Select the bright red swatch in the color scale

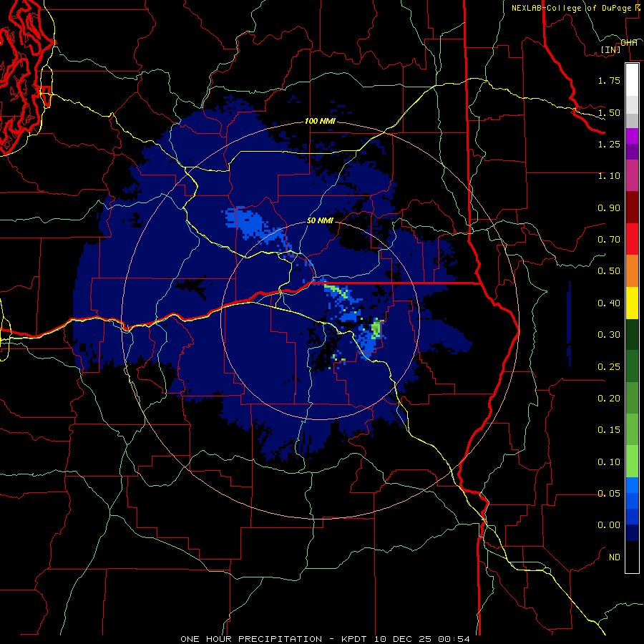632,239
